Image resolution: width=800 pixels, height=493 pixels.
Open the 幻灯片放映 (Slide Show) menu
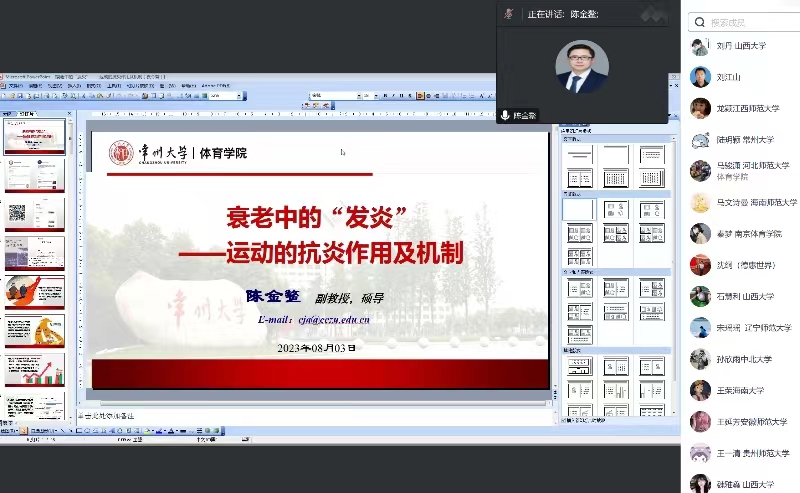pos(140,86)
